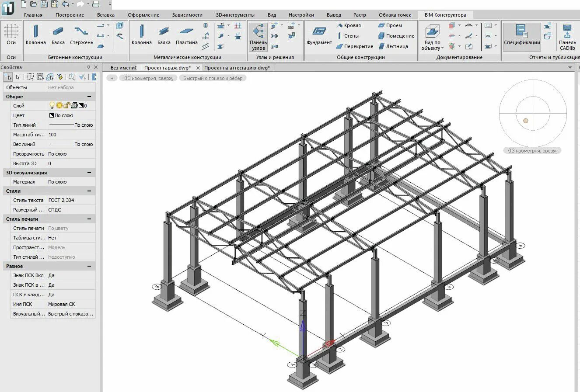Click the Тип линий По слою value
Screen dimensions: 580x392
pos(71,125)
